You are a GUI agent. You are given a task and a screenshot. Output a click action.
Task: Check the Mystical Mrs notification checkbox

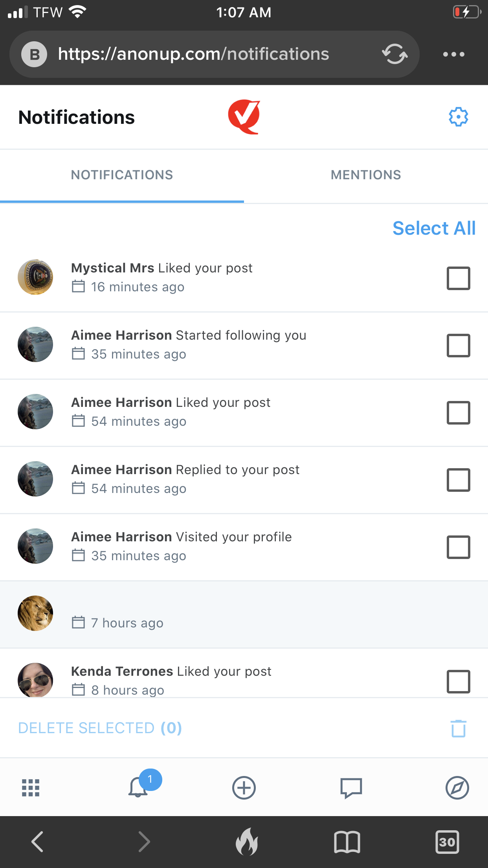point(458,278)
